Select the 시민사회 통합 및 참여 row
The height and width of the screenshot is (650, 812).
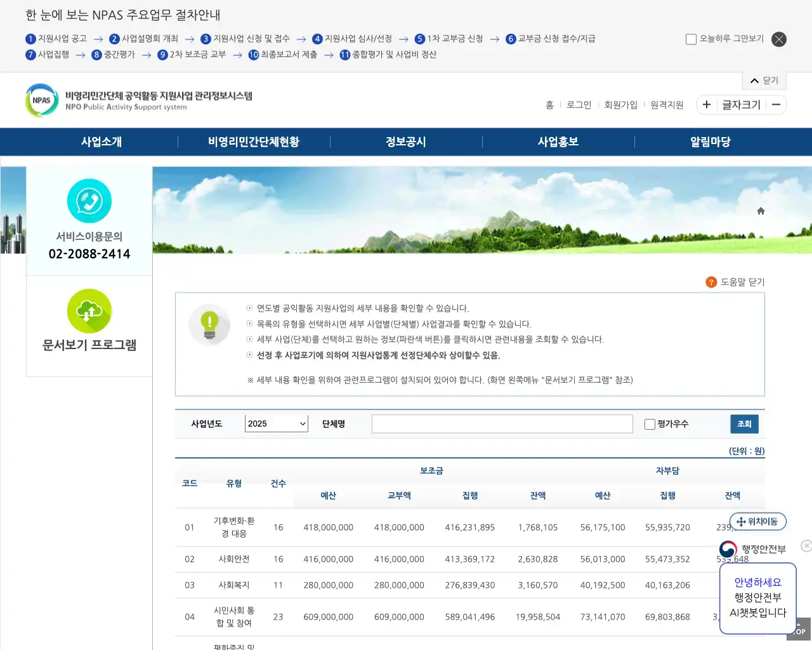234,617
